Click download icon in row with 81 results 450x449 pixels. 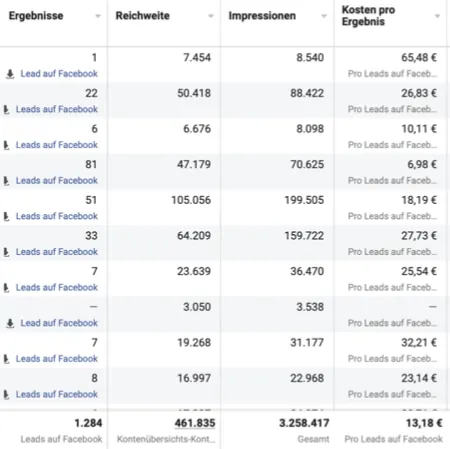click(6, 181)
